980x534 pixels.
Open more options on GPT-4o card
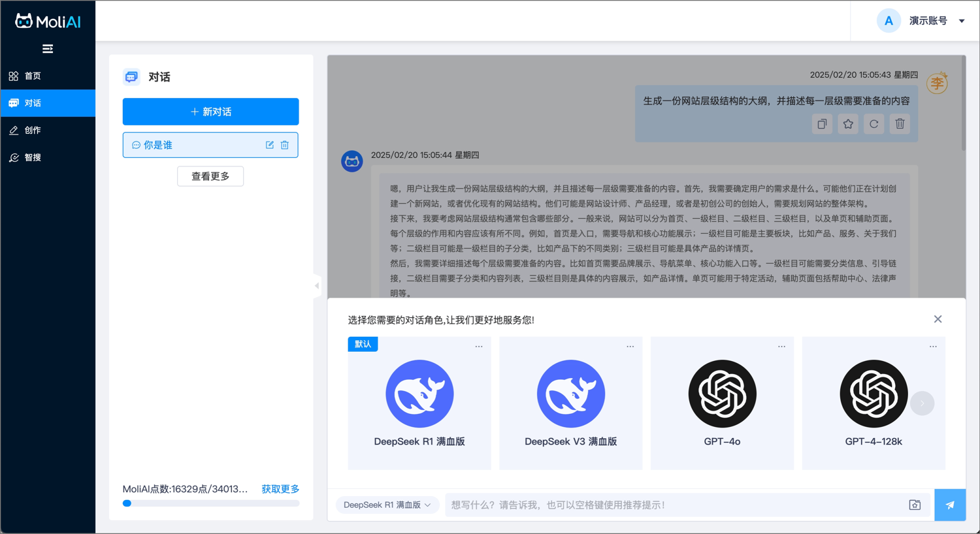coord(781,347)
